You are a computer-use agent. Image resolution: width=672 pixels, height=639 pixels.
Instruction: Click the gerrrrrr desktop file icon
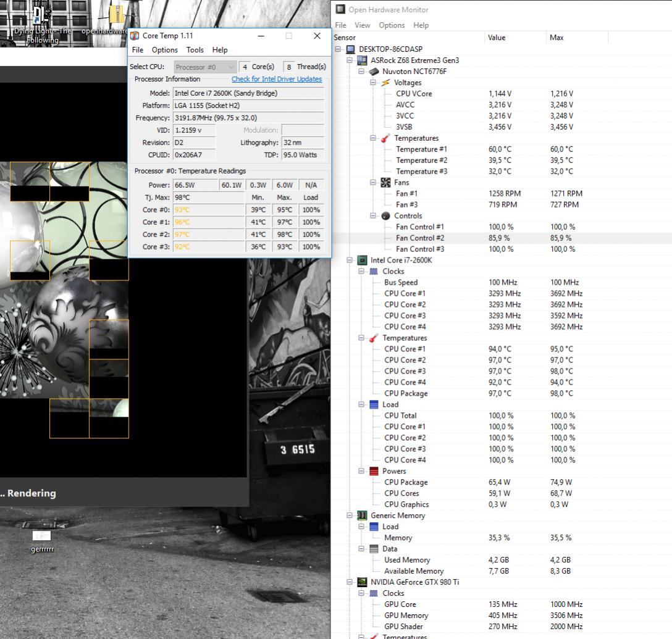point(42,535)
